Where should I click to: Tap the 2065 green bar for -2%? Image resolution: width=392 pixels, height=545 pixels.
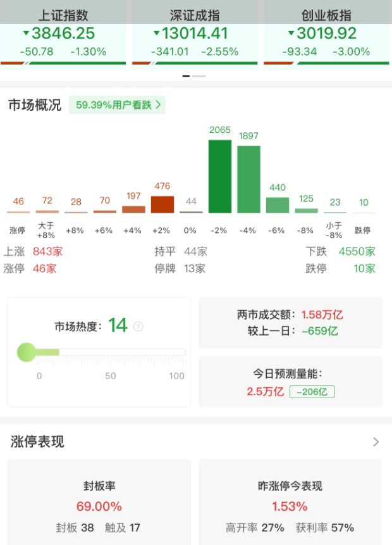[x=219, y=176]
